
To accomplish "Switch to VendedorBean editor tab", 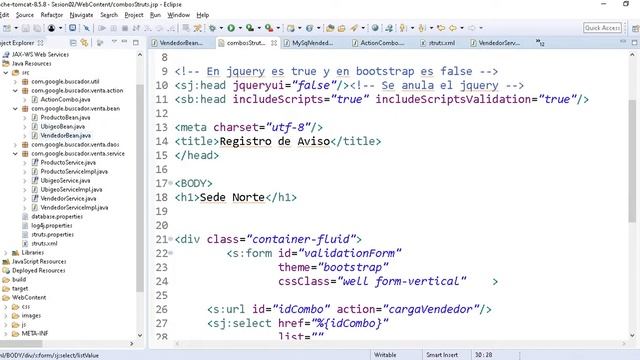I will [181, 43].
